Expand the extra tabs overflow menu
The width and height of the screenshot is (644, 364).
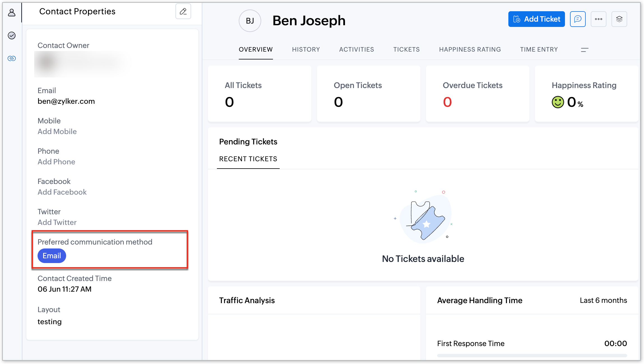[x=584, y=50]
